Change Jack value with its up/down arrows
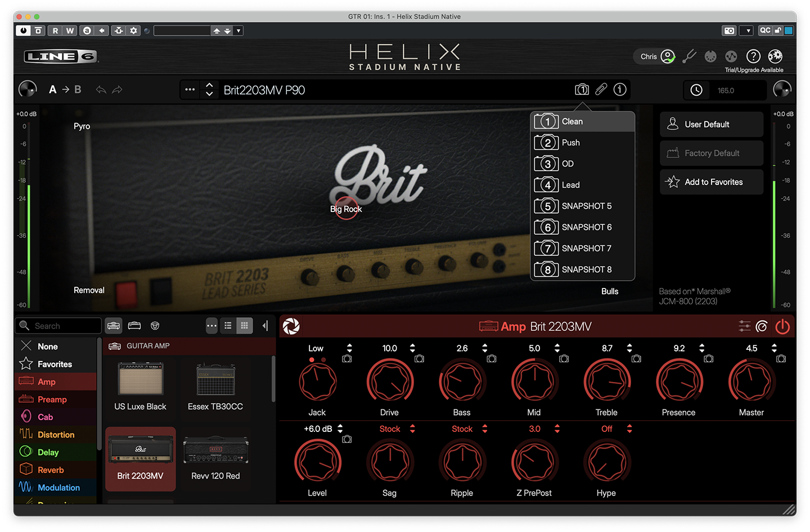 point(349,348)
